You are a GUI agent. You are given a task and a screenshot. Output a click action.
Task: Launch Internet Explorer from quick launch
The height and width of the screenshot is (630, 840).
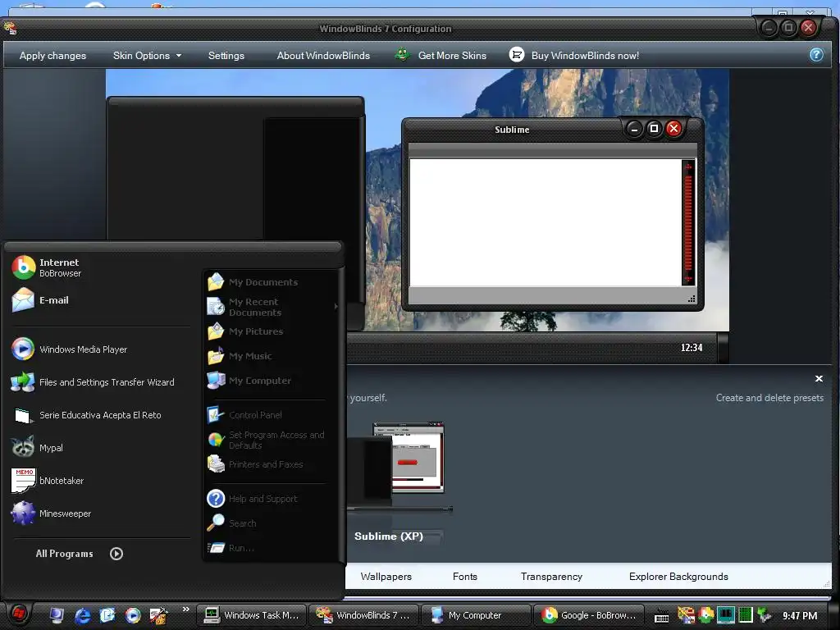pos(82,615)
